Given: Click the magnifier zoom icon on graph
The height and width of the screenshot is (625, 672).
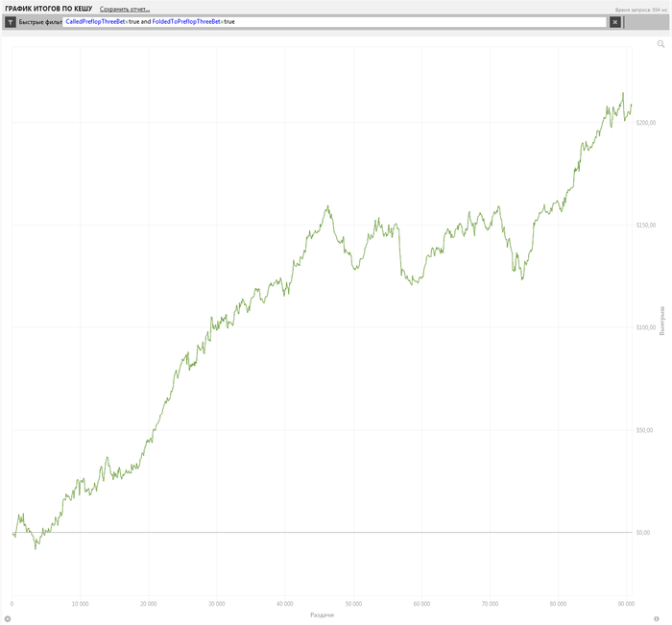Looking at the screenshot, I should 660,44.
